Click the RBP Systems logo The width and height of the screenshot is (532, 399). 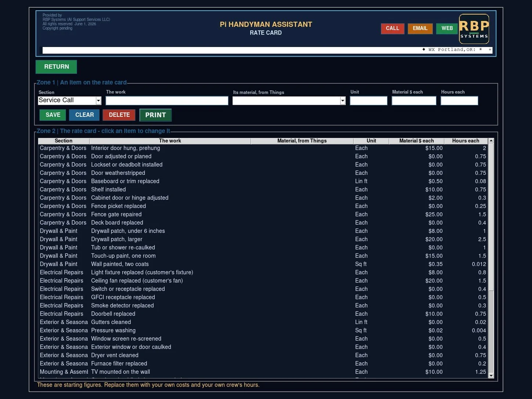point(474,29)
